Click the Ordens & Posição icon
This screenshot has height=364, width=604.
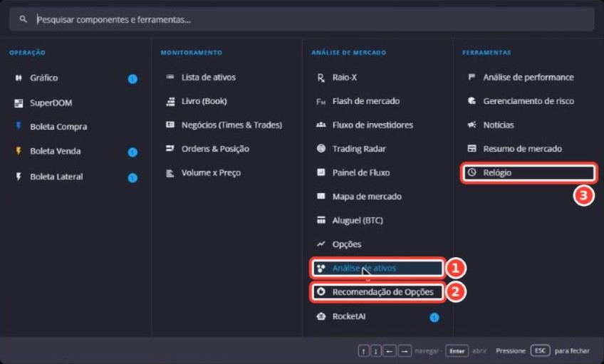170,148
